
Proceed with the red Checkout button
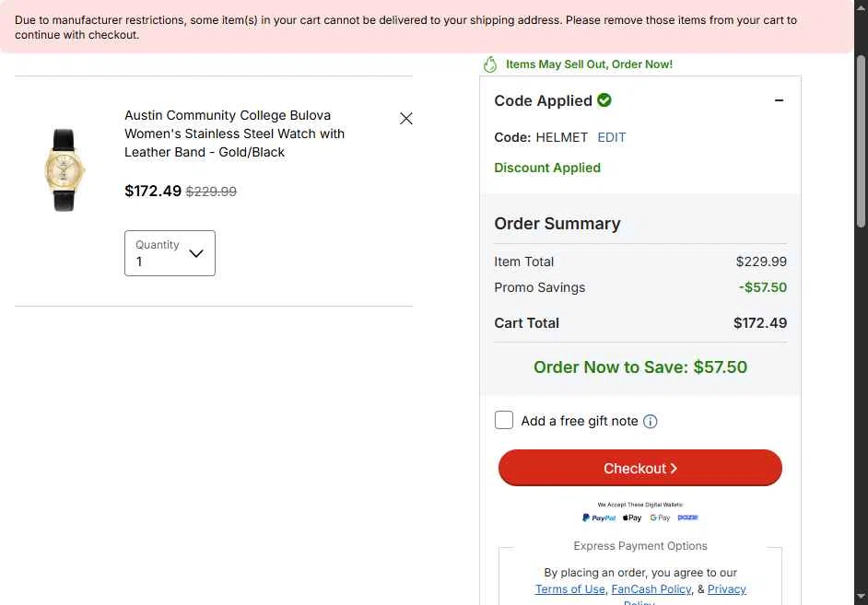[639, 468]
